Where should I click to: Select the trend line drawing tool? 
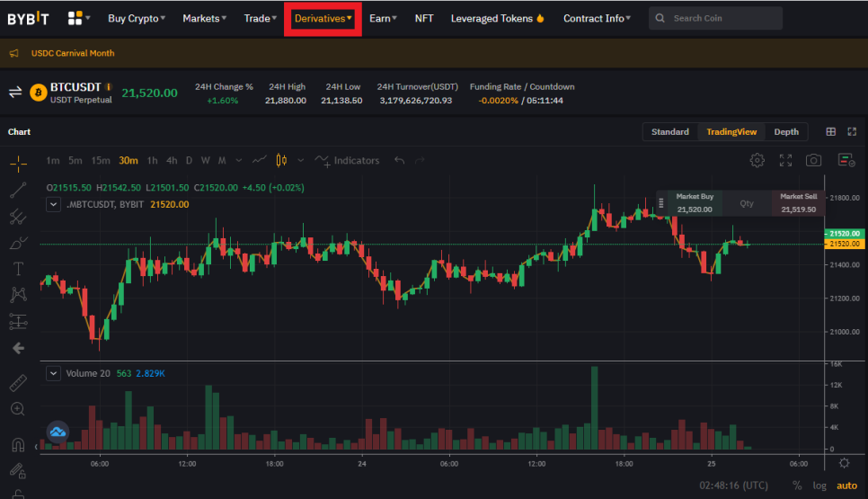tap(18, 190)
